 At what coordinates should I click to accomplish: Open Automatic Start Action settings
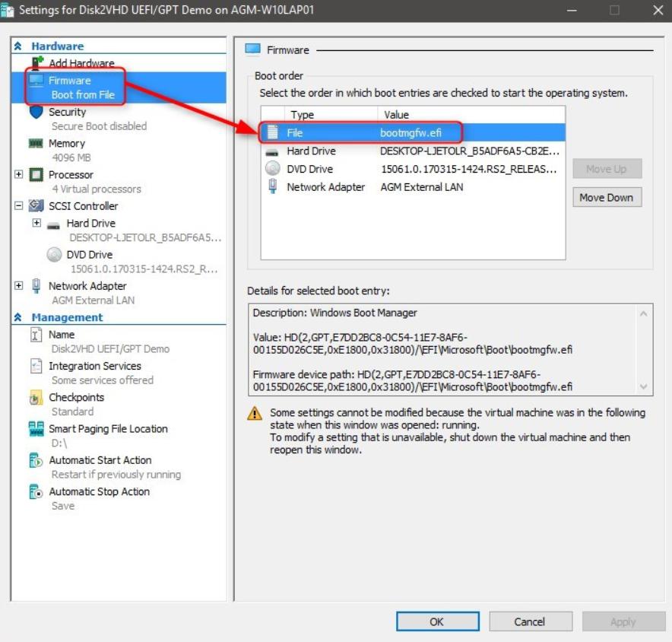[x=100, y=460]
